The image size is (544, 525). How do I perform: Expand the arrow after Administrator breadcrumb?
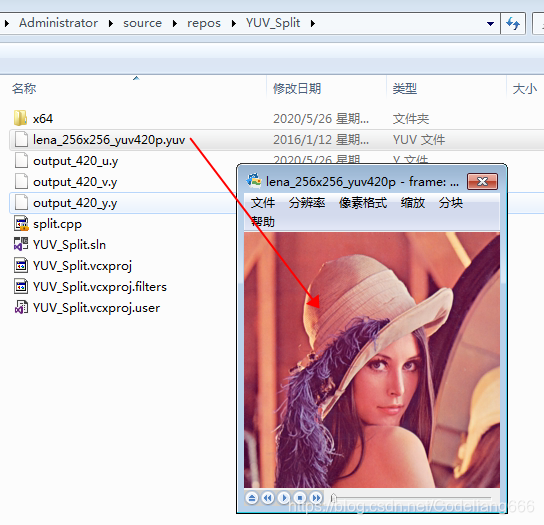pyautogui.click(x=110, y=23)
